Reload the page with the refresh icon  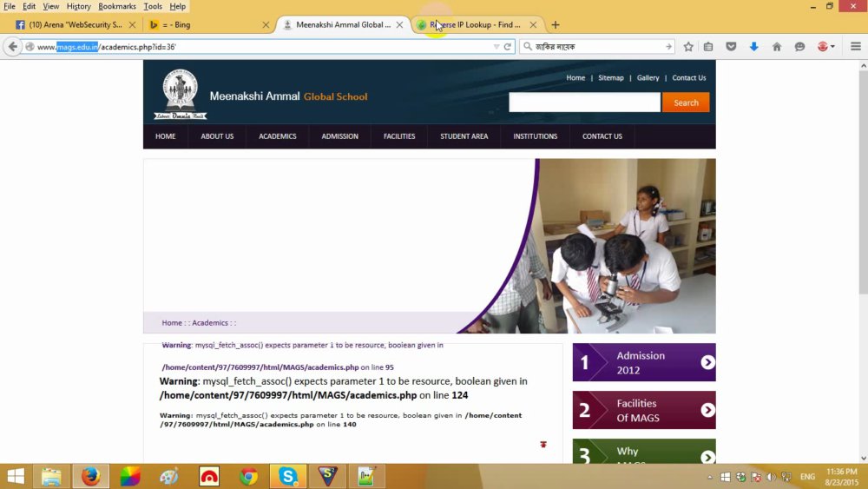(x=507, y=47)
